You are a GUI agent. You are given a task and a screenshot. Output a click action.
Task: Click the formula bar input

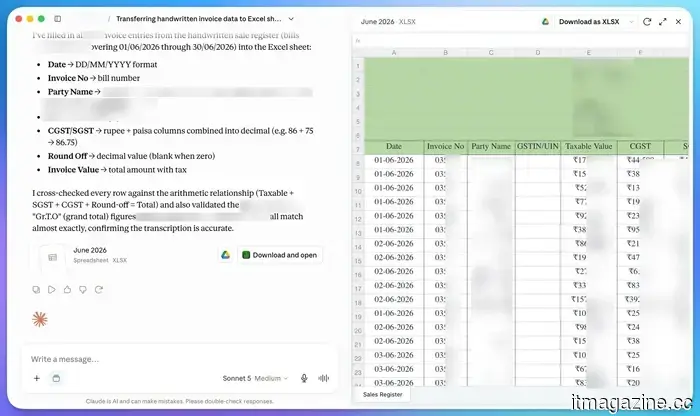521,41
